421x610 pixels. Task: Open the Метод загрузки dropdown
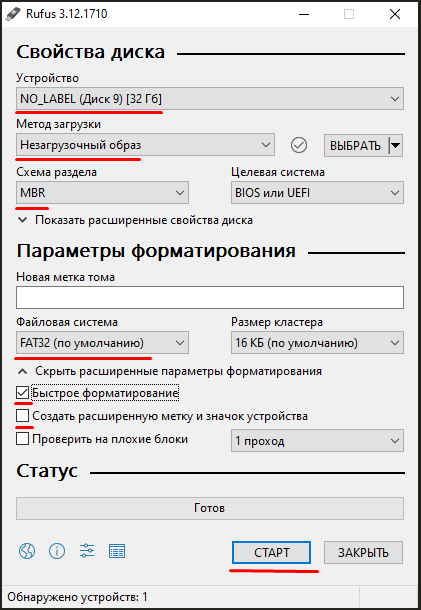tap(145, 145)
